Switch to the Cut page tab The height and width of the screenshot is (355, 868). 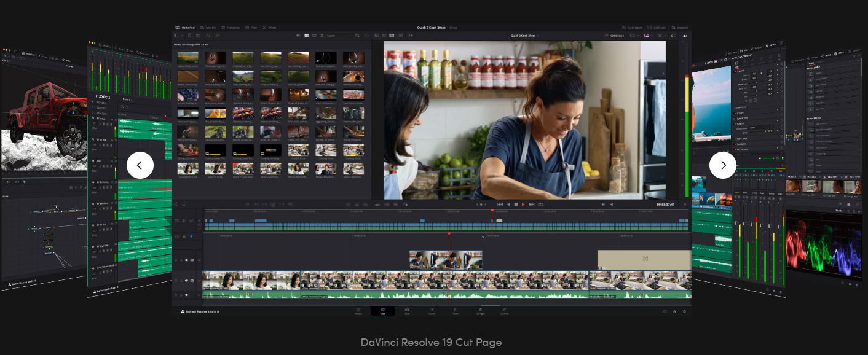coord(382,311)
